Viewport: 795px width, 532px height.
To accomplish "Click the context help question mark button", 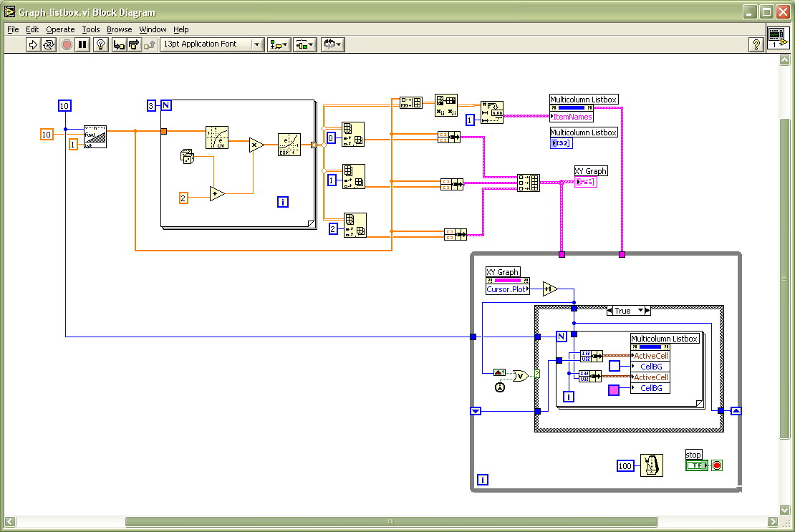I will [756, 44].
